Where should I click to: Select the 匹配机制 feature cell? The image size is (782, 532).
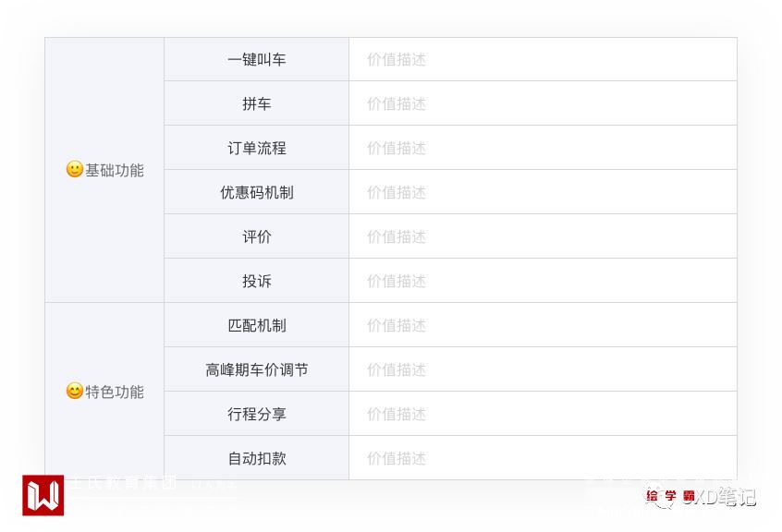point(257,325)
